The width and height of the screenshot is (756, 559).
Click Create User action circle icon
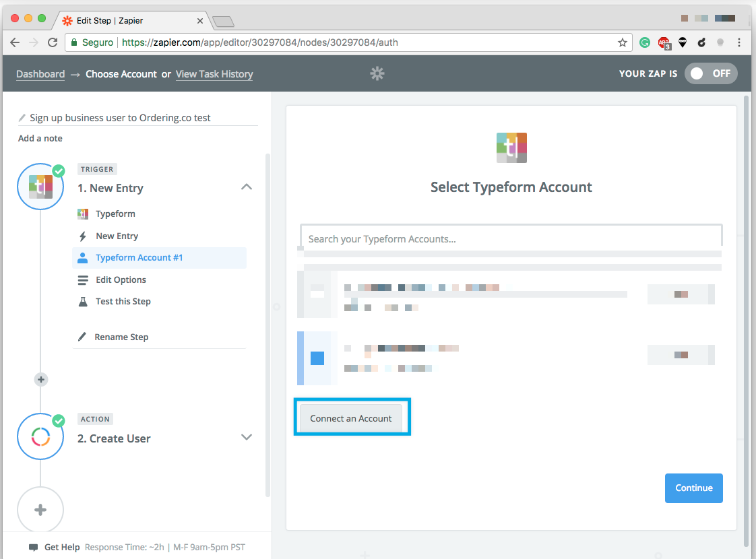click(40, 436)
